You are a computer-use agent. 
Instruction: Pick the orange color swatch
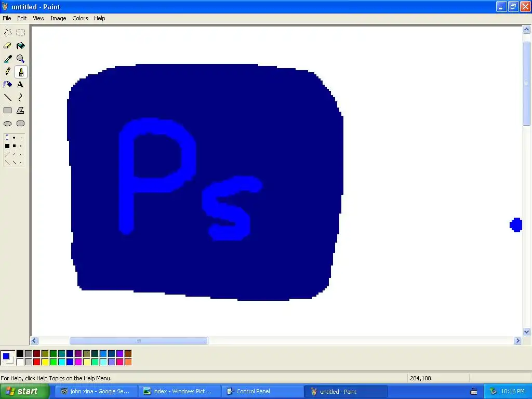click(128, 362)
